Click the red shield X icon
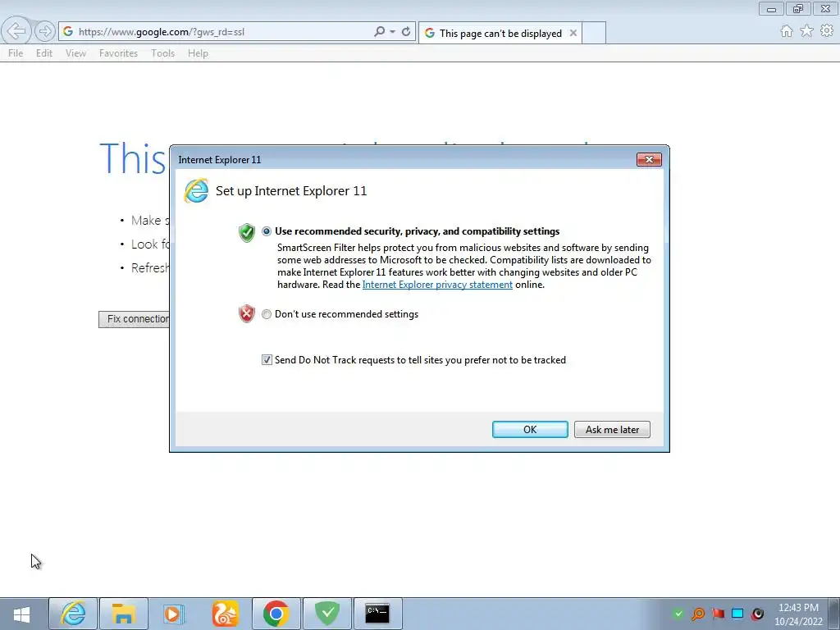 (246, 314)
